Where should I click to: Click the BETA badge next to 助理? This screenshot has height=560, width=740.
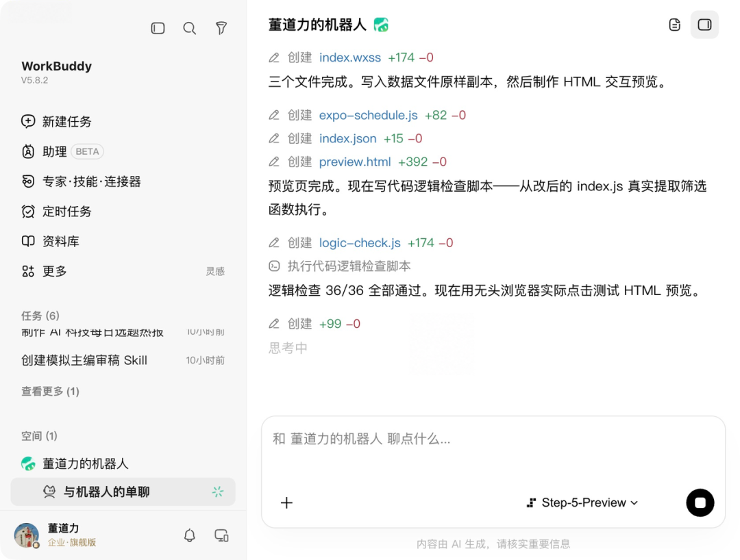pyautogui.click(x=87, y=151)
